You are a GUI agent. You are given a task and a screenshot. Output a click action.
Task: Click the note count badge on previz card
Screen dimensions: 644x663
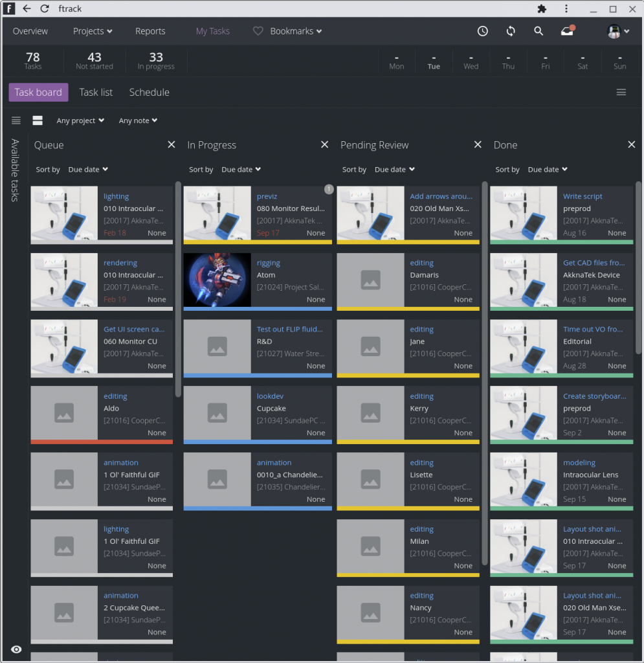[x=329, y=189]
